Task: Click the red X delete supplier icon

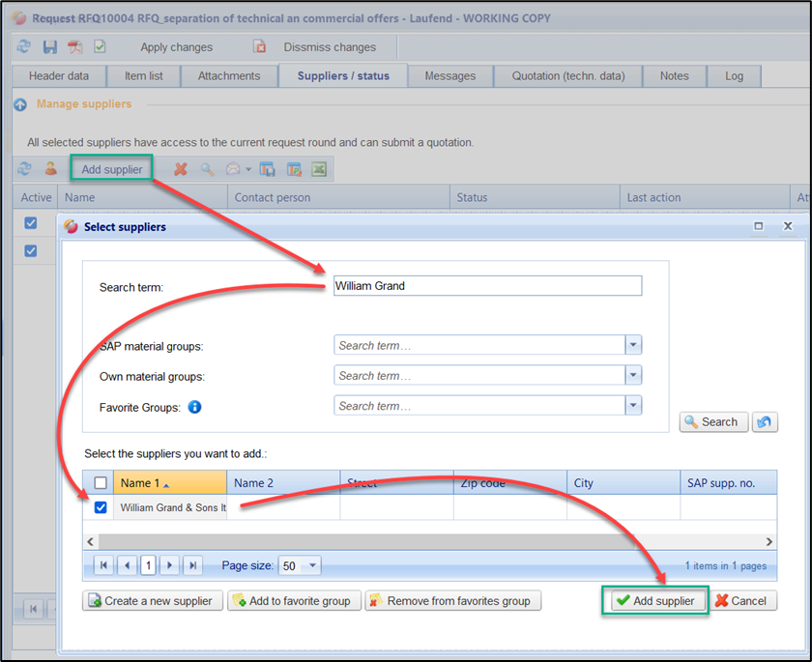Action: click(x=180, y=169)
